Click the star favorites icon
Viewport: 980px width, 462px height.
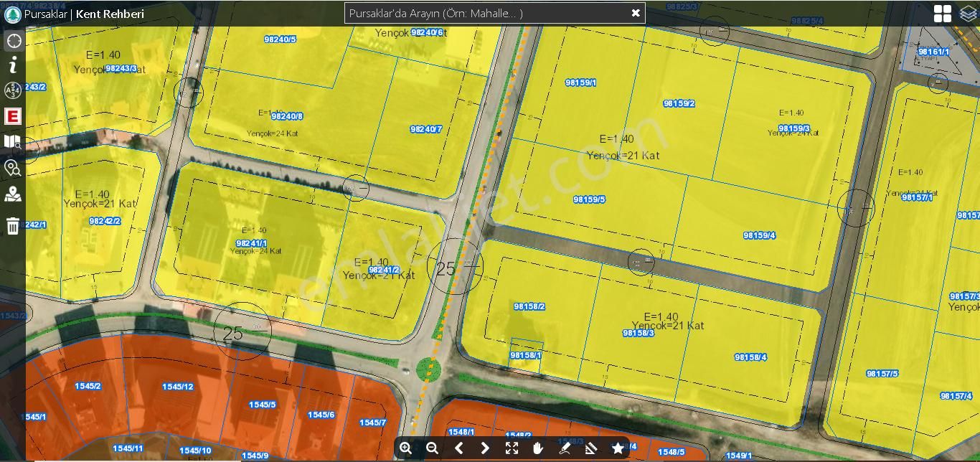pos(618,448)
